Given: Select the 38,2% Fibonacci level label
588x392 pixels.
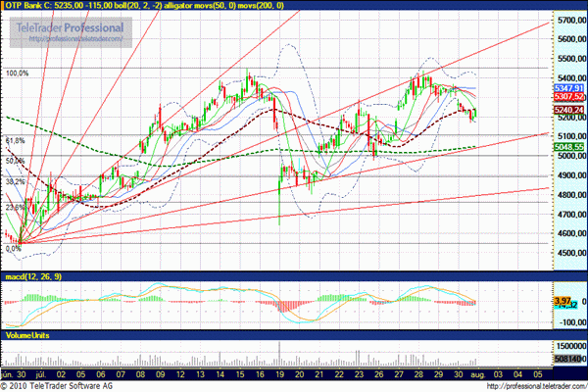Looking at the screenshot, I should coord(15,182).
